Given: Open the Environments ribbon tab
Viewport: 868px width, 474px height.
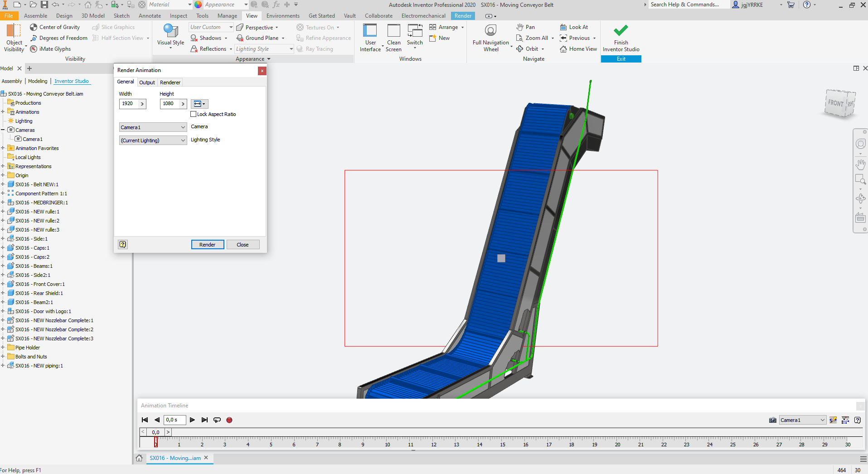Looking at the screenshot, I should (x=283, y=16).
